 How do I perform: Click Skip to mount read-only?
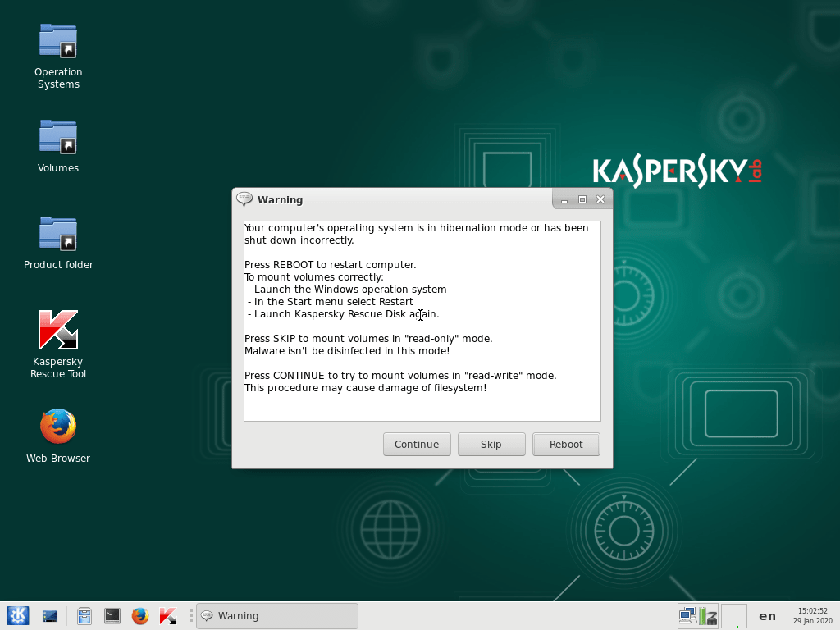(x=491, y=444)
